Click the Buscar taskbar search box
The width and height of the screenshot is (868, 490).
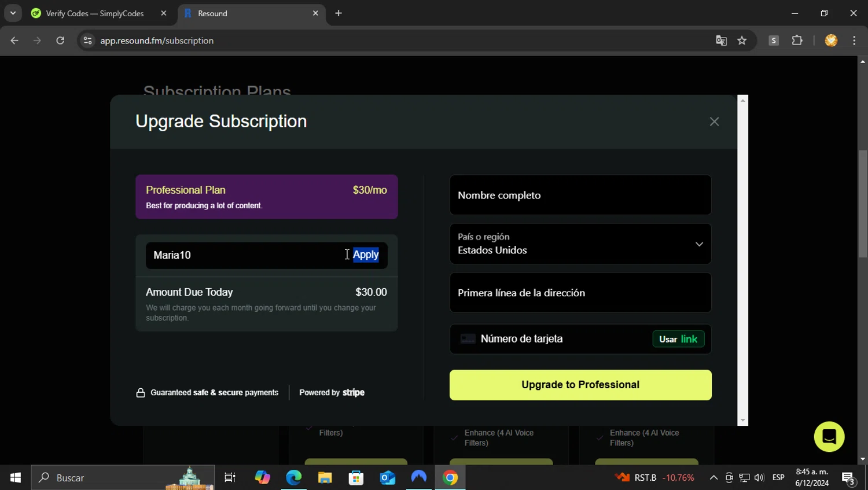point(123,478)
